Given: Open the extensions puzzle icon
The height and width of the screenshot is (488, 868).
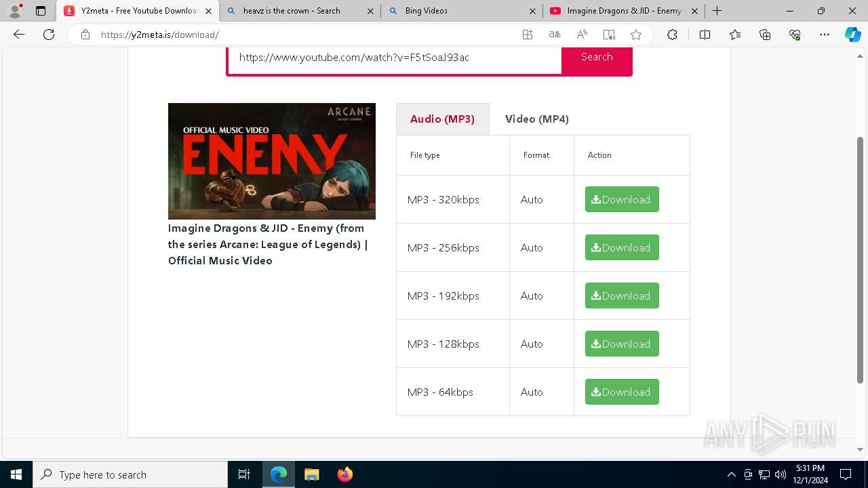Looking at the screenshot, I should coord(672,35).
